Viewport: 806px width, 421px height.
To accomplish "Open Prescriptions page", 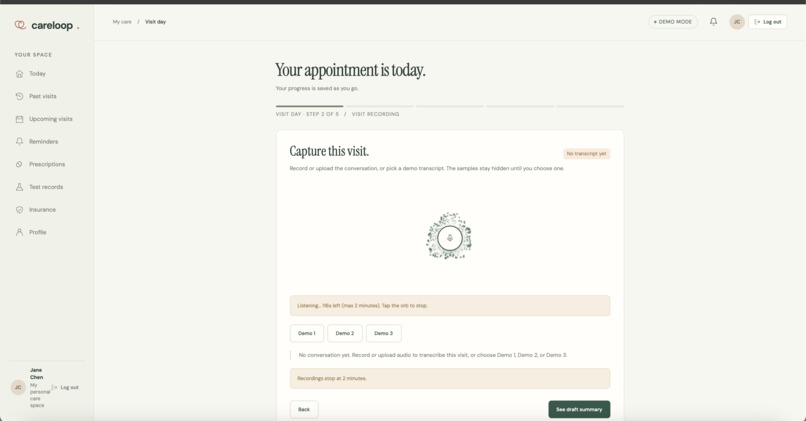I will pyautogui.click(x=47, y=164).
